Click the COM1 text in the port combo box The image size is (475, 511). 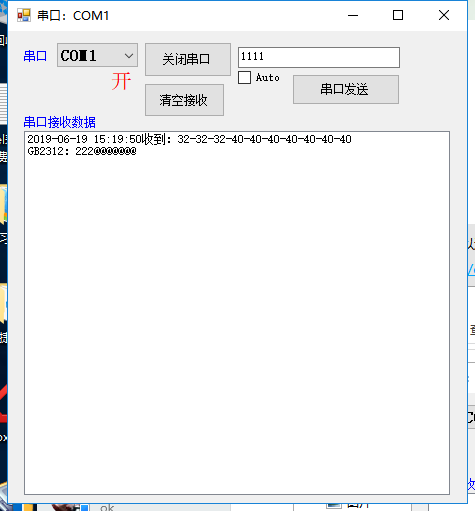pyautogui.click(x=79, y=55)
